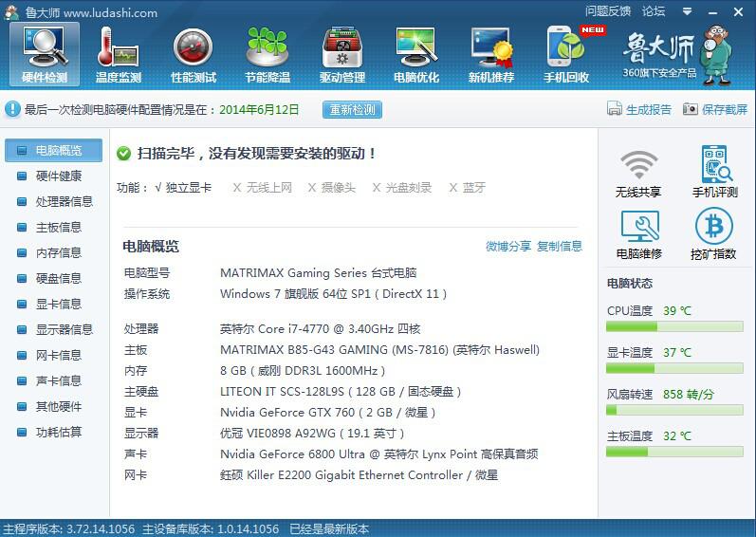Click the 重新检测 rescan button
This screenshot has width=756, height=537.
[353, 109]
